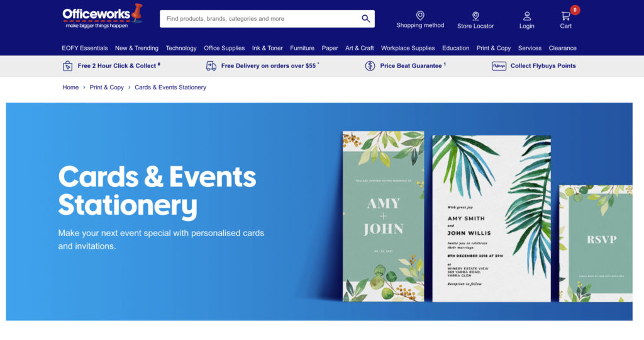This screenshot has height=340, width=644.
Task: Click 'Make your next event special' banner text
Action: point(161,239)
